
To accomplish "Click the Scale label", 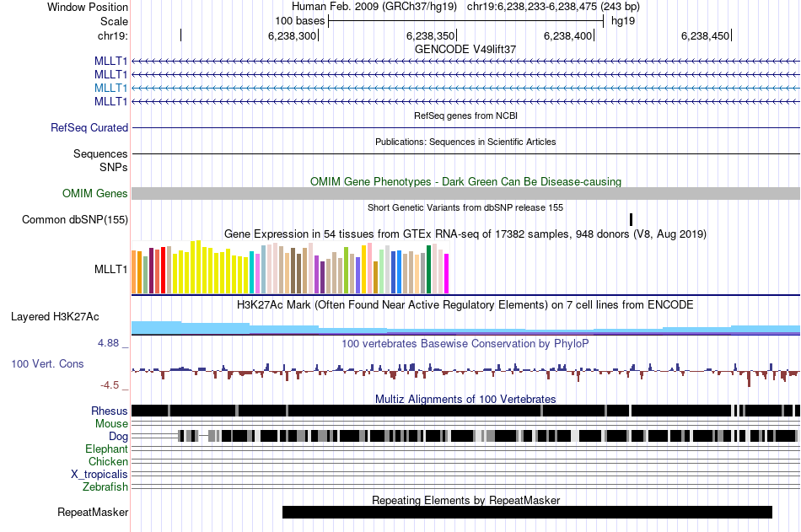I will 114,21.
